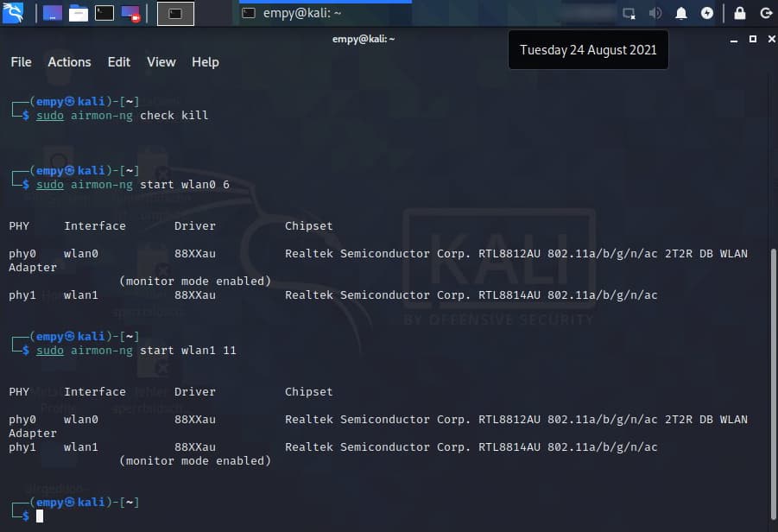Click 'RTL8814AU' in the second output table
The height and width of the screenshot is (532, 778).
(x=509, y=447)
